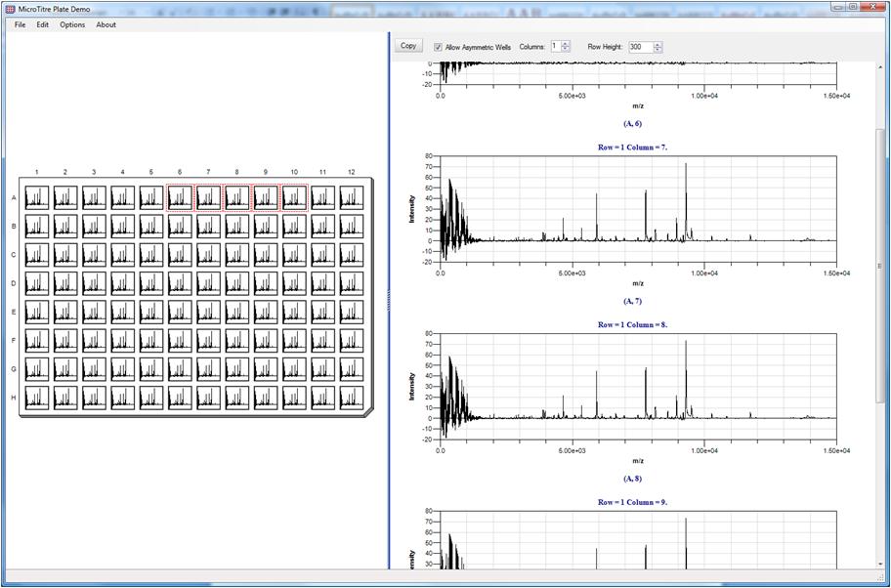This screenshot has width=891, height=588.
Task: Select well A1 on the microtitre plate
Action: pyautogui.click(x=36, y=198)
